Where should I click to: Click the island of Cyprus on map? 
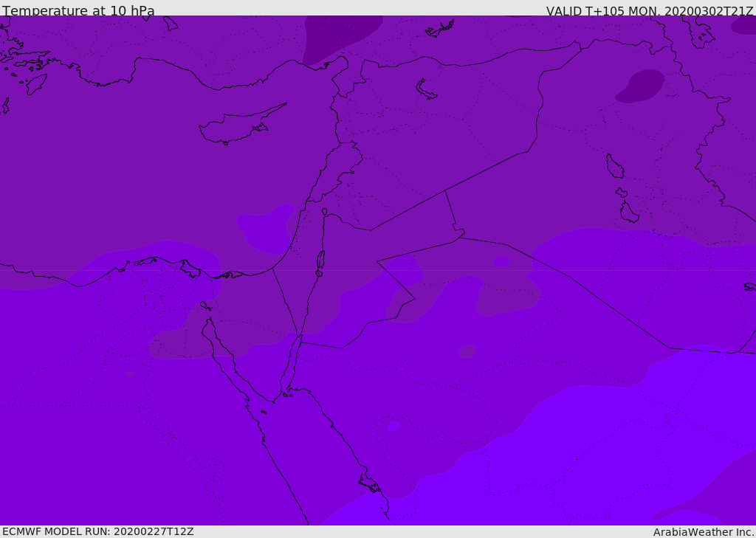pos(242,125)
